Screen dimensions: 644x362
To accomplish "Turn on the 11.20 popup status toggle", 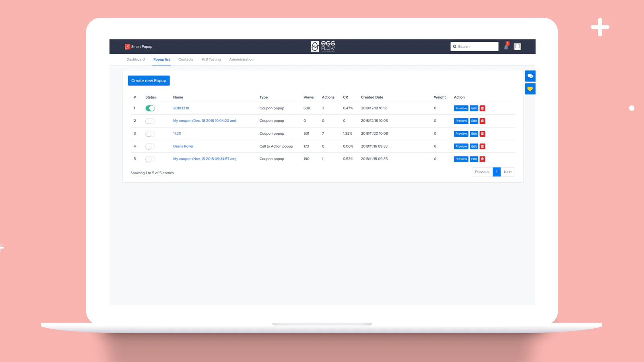I will click(150, 134).
